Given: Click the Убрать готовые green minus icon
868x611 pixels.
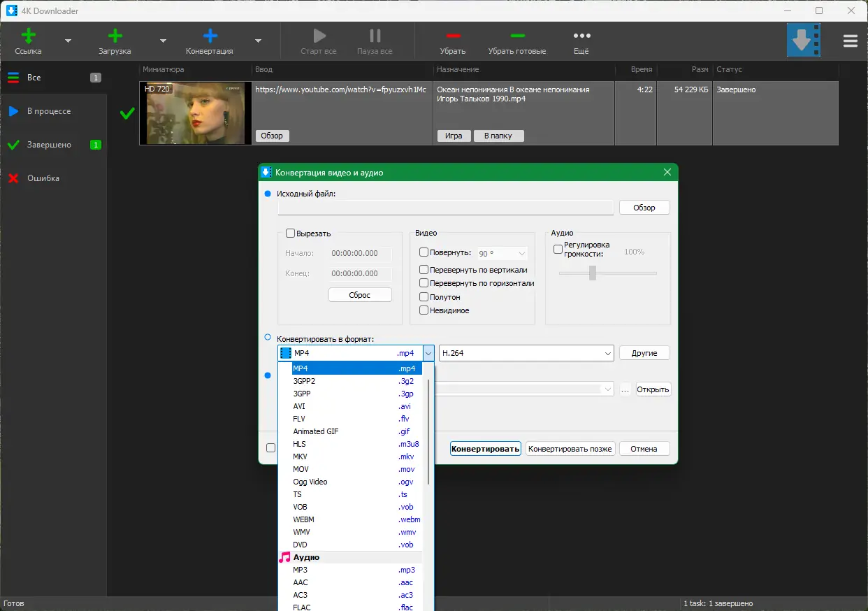Looking at the screenshot, I should pos(517,36).
